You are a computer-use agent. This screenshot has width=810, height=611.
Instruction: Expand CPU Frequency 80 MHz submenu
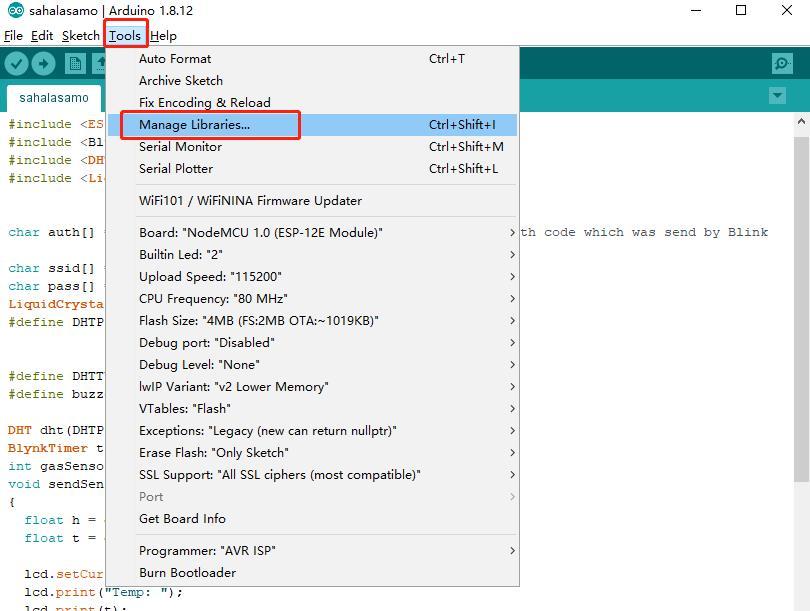coord(312,299)
